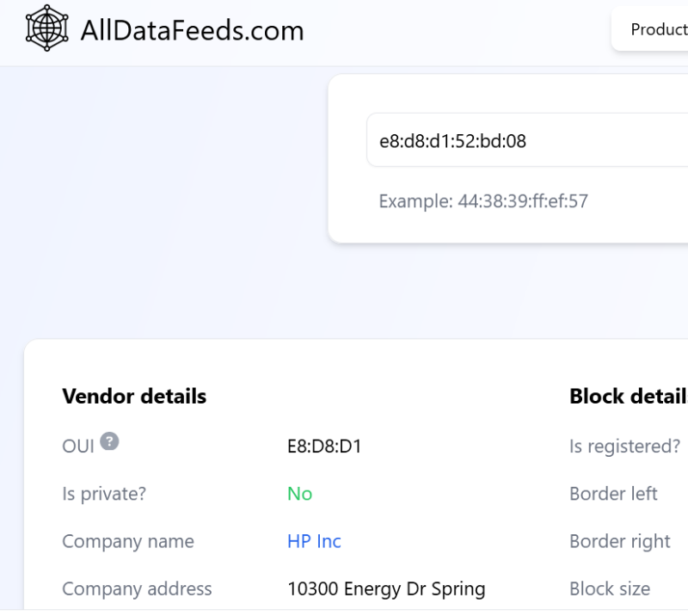Click the Vendor details heading

(x=134, y=396)
